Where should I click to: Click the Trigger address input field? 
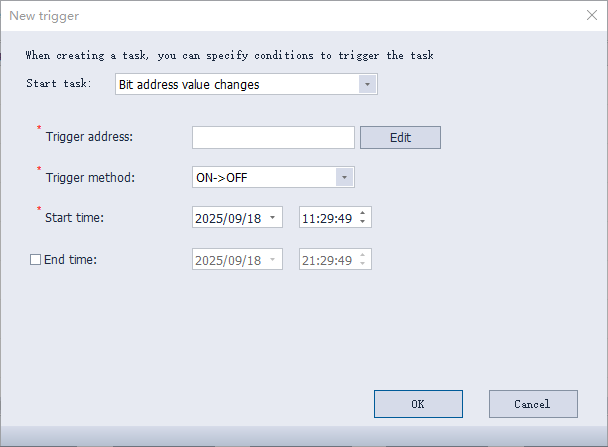pos(273,137)
